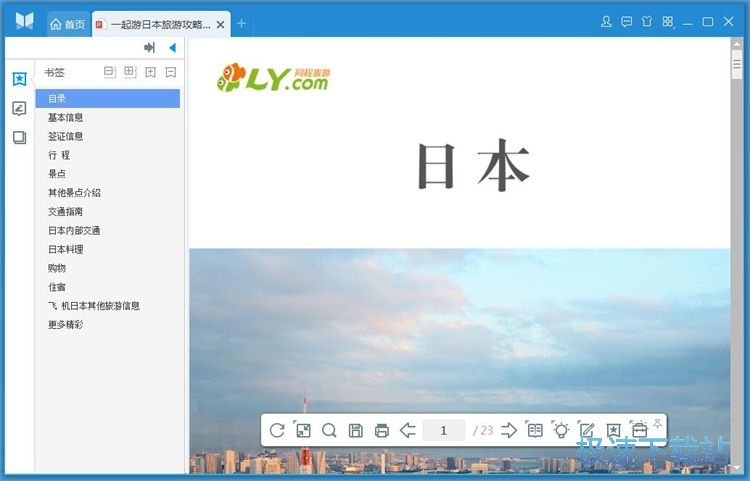Open the annotations panel icon
750x481 pixels.
pos(19,109)
